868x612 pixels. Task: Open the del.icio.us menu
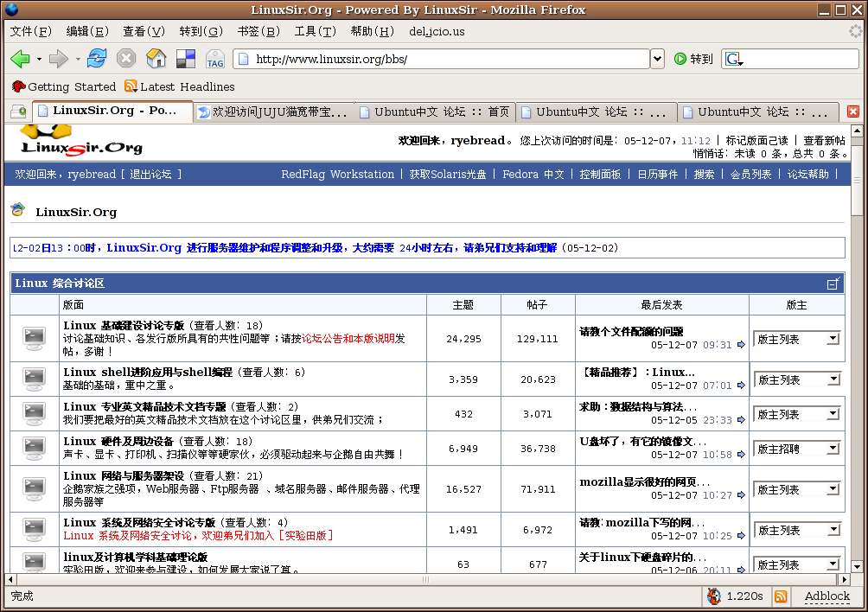tap(437, 31)
